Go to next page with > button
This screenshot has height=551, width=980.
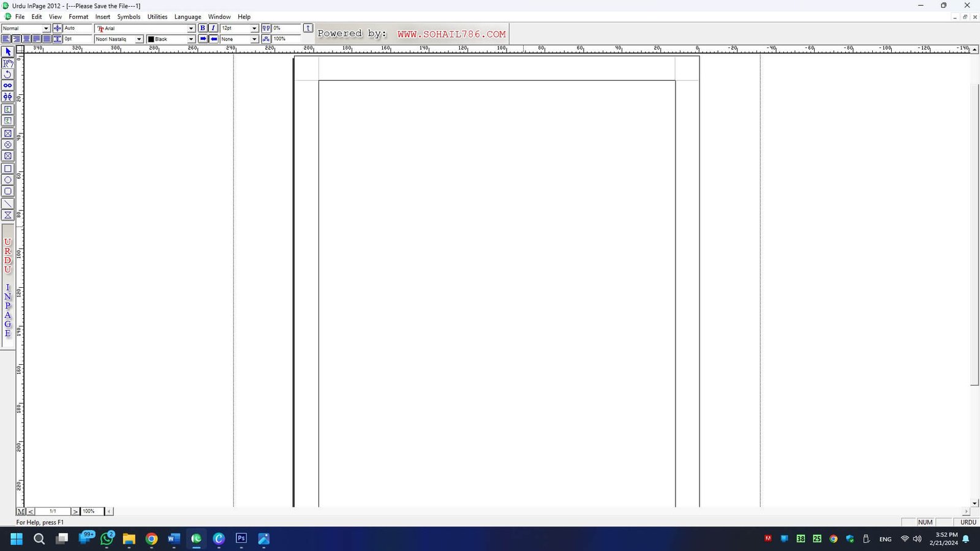(75, 511)
